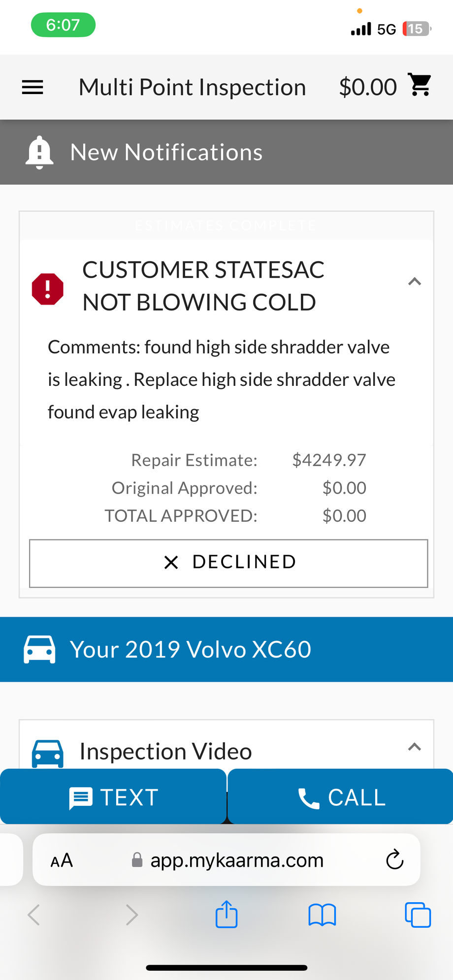The image size is (453, 980).
Task: Open the shopping cart icon
Action: (420, 85)
